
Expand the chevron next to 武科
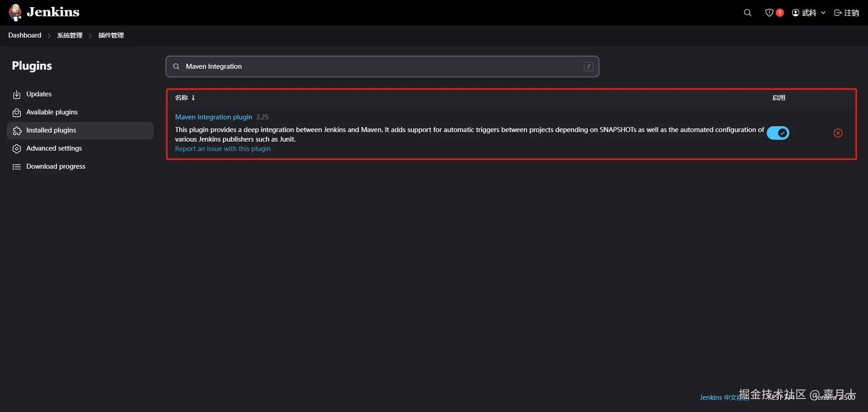point(823,13)
